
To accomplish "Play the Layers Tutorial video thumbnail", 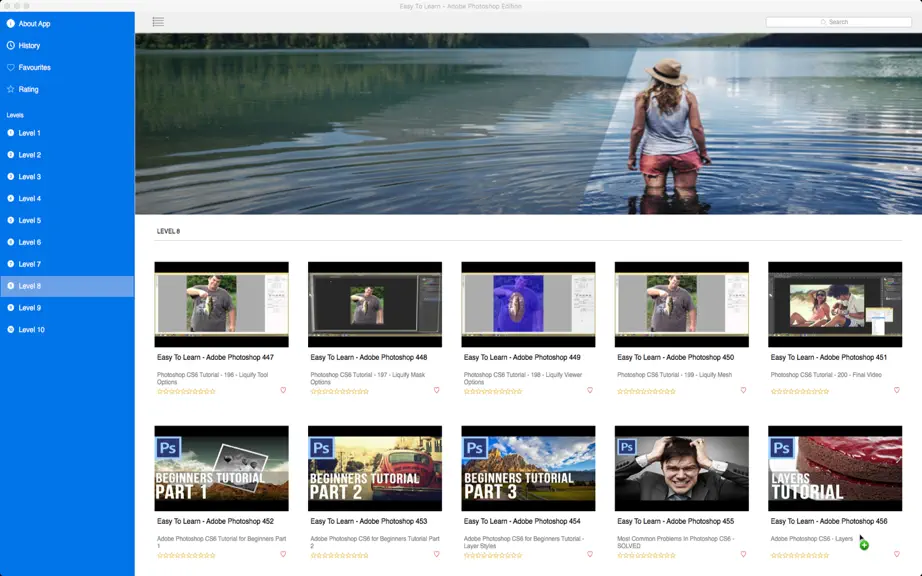I will (x=835, y=468).
